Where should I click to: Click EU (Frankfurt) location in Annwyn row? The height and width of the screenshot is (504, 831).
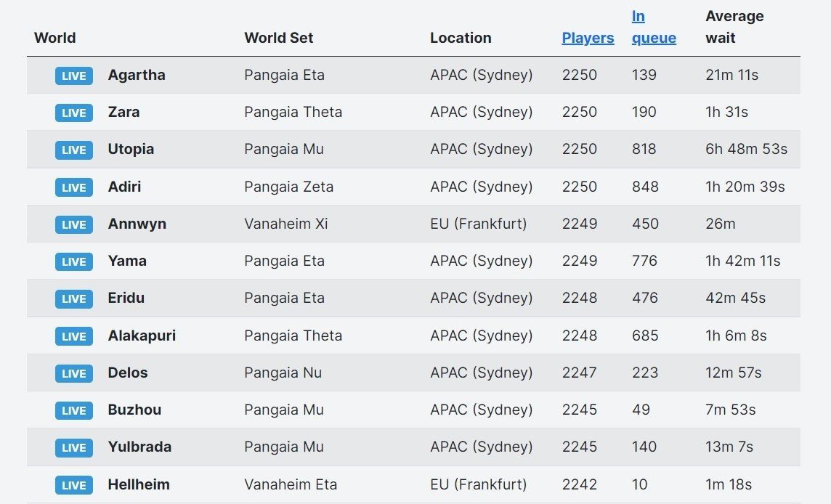479,224
